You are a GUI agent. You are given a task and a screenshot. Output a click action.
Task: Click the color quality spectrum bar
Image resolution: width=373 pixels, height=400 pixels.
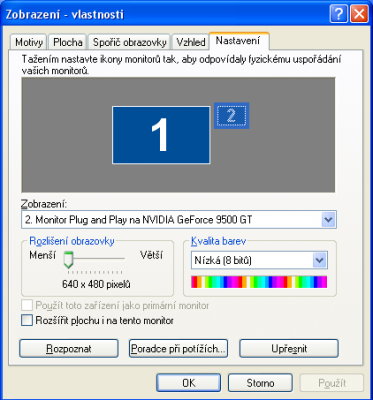[259, 282]
